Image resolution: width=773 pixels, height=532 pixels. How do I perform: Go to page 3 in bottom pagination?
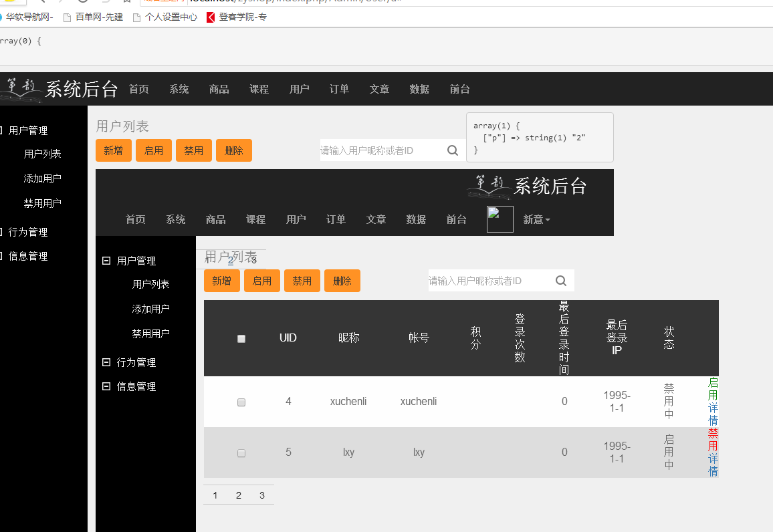[x=262, y=495]
